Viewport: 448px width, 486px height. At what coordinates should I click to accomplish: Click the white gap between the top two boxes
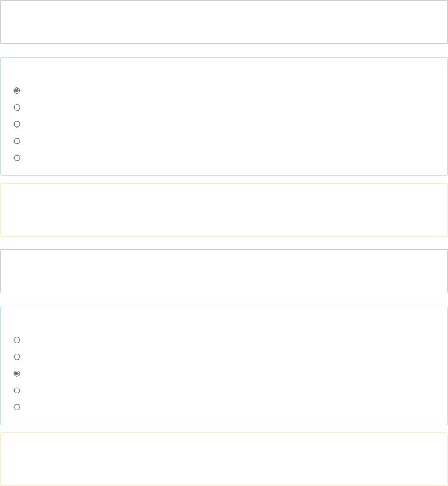[x=224, y=51]
